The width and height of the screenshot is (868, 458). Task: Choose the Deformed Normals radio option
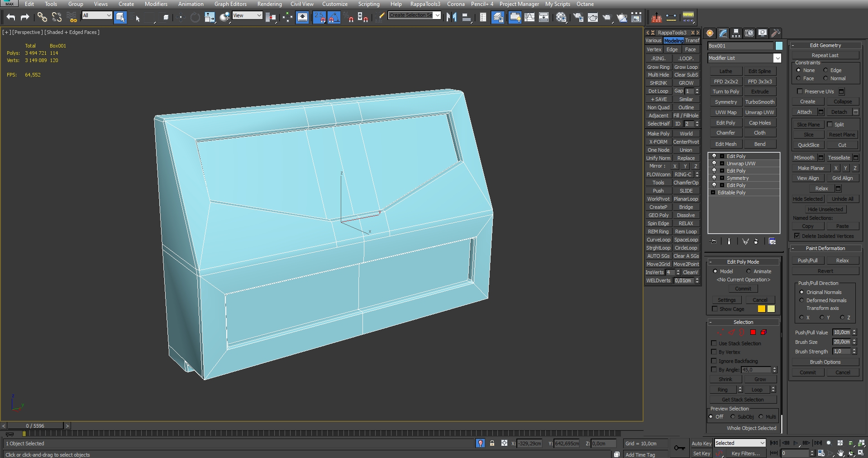click(x=802, y=300)
